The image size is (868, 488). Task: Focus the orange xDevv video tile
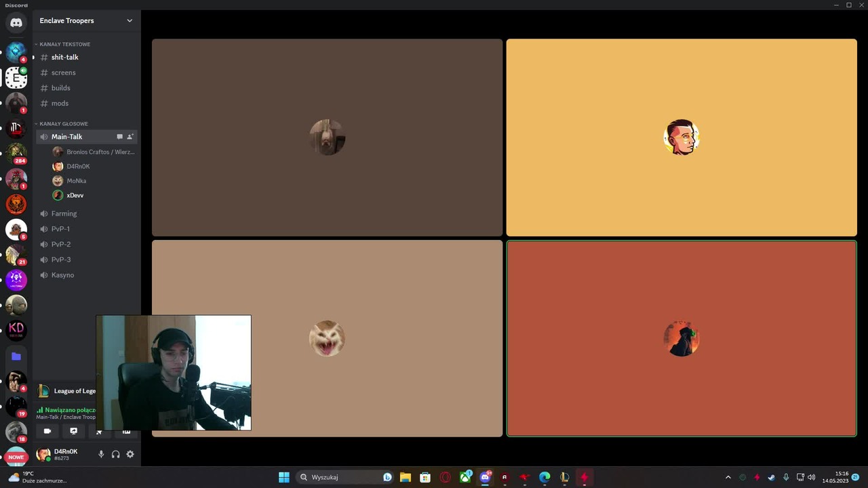[x=682, y=338]
